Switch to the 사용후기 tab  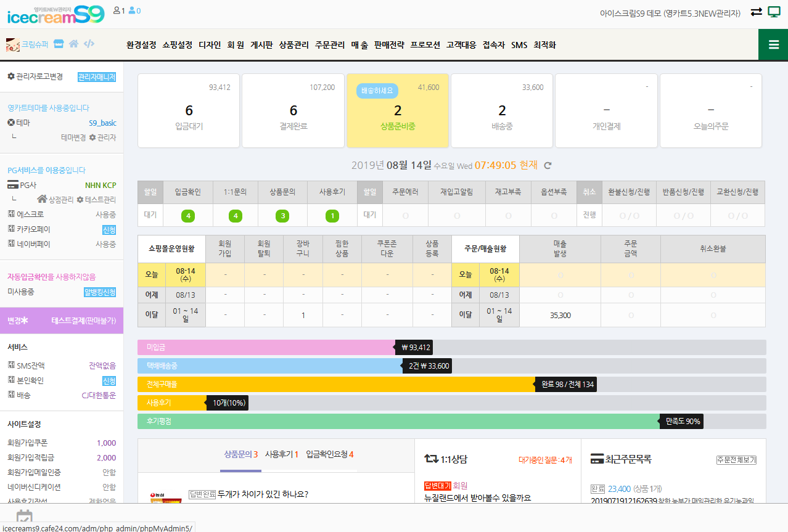(281, 454)
